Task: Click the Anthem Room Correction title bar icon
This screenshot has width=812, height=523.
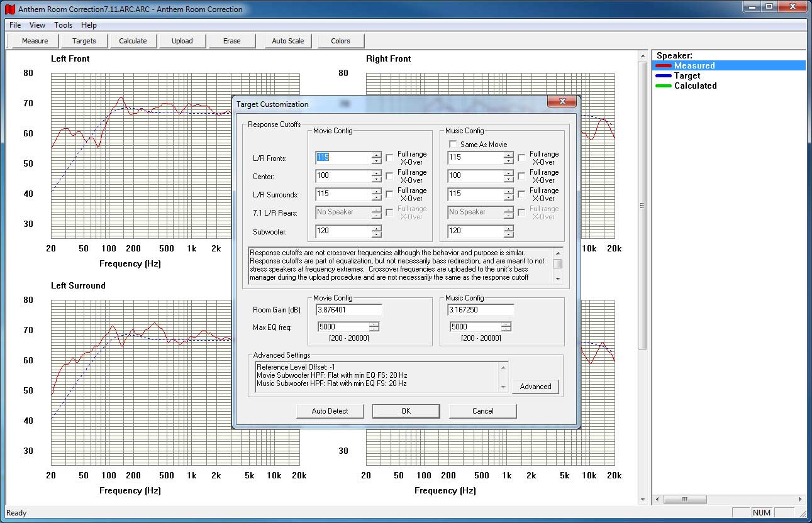Action: click(x=9, y=9)
